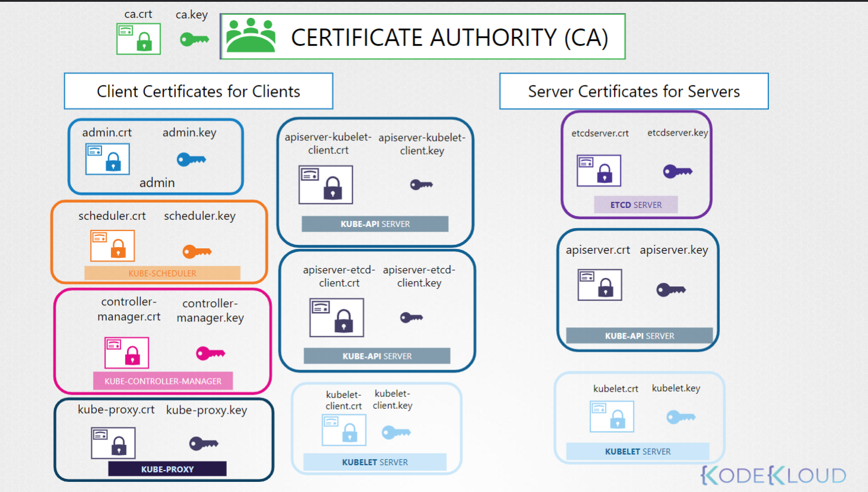Click the orange scheduler.key key icon
Viewport: 868px width, 492px height.
coord(197,251)
